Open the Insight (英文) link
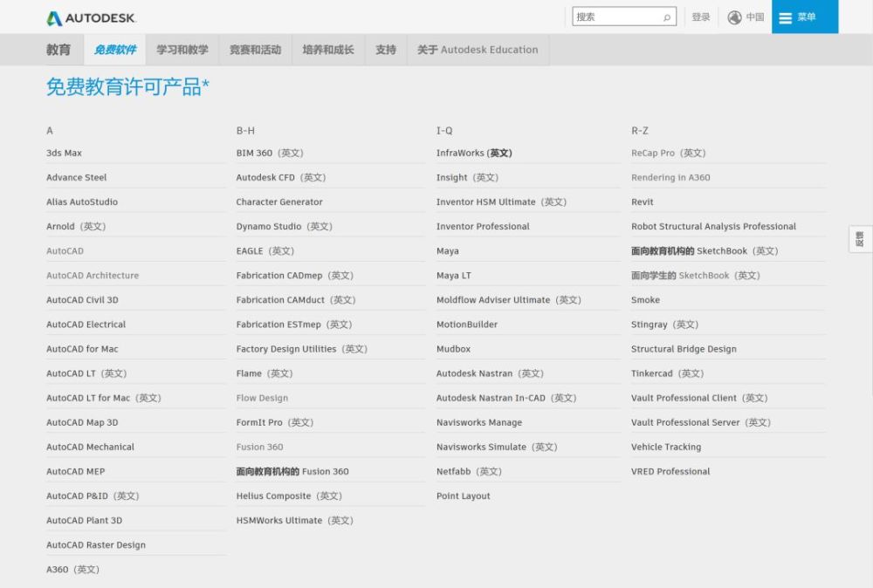This screenshot has height=588, width=873. click(467, 177)
